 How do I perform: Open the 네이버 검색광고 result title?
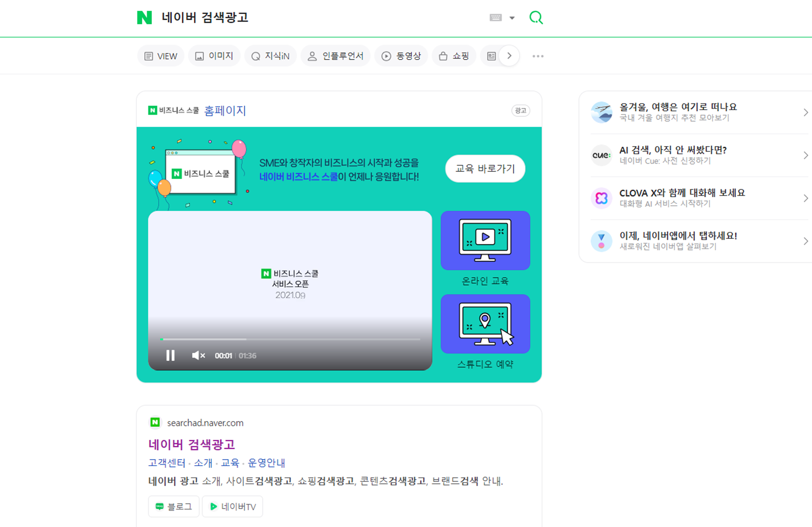pyautogui.click(x=192, y=445)
